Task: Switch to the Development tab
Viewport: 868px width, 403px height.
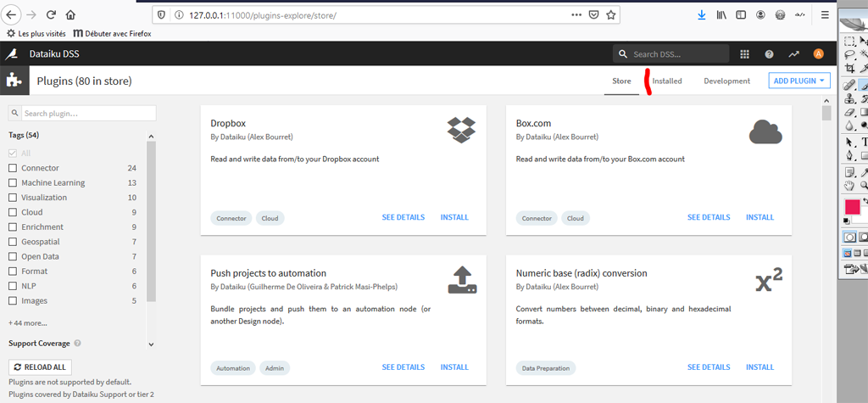Action: pos(726,81)
